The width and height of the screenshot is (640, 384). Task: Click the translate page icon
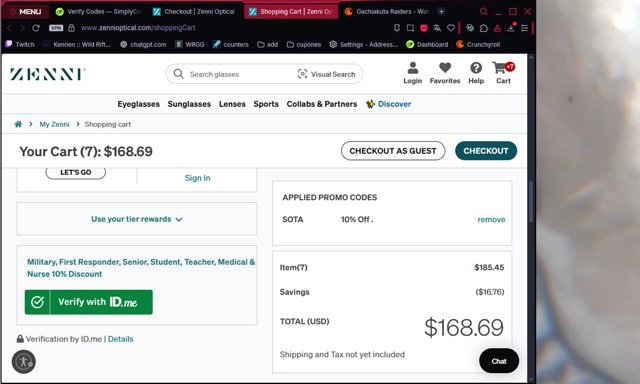pyautogui.click(x=437, y=28)
